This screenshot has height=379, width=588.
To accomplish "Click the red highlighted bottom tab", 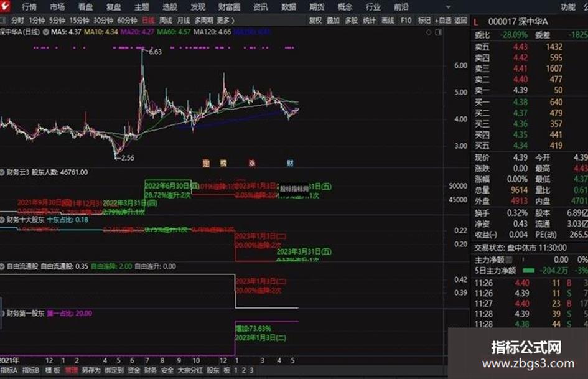I will [x=72, y=370].
